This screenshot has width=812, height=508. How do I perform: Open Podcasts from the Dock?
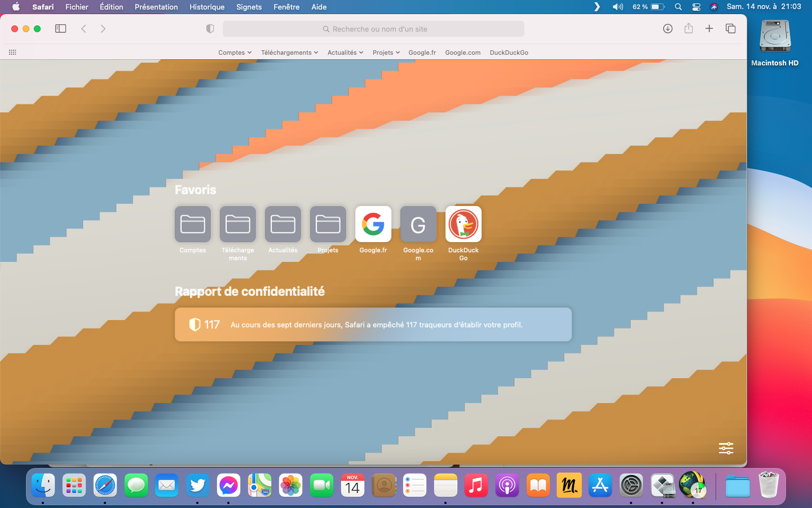(x=507, y=485)
